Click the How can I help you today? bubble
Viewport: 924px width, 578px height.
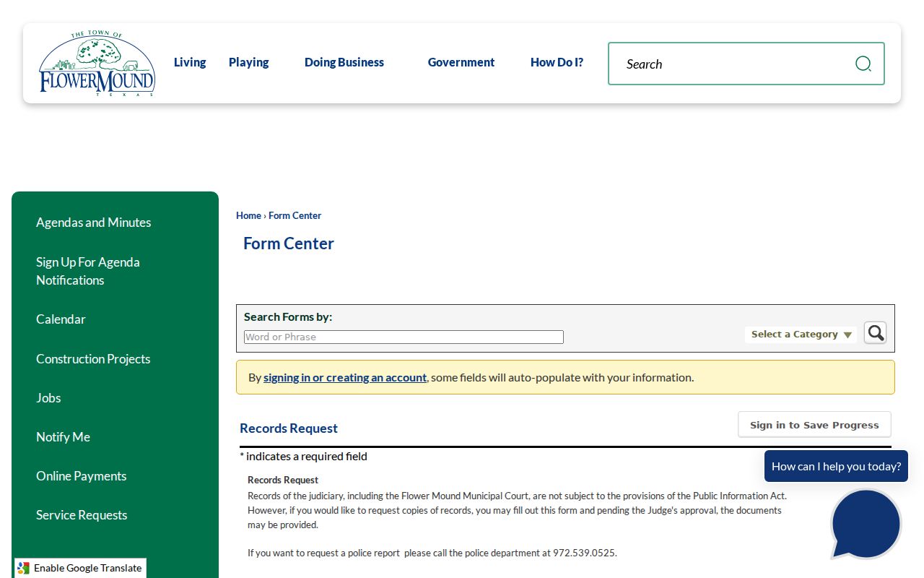tap(836, 466)
